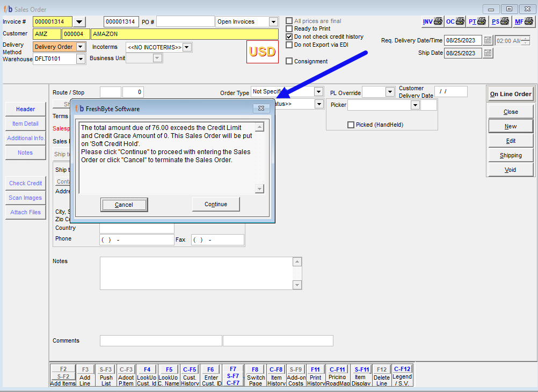Enable the Ready to Print checkbox

point(289,29)
